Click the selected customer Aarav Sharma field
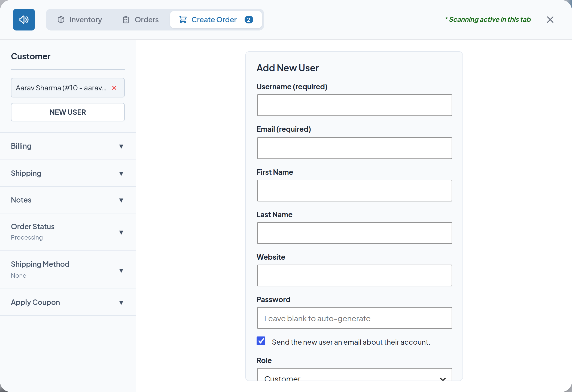Viewport: 572px width, 392px height. 68,88
